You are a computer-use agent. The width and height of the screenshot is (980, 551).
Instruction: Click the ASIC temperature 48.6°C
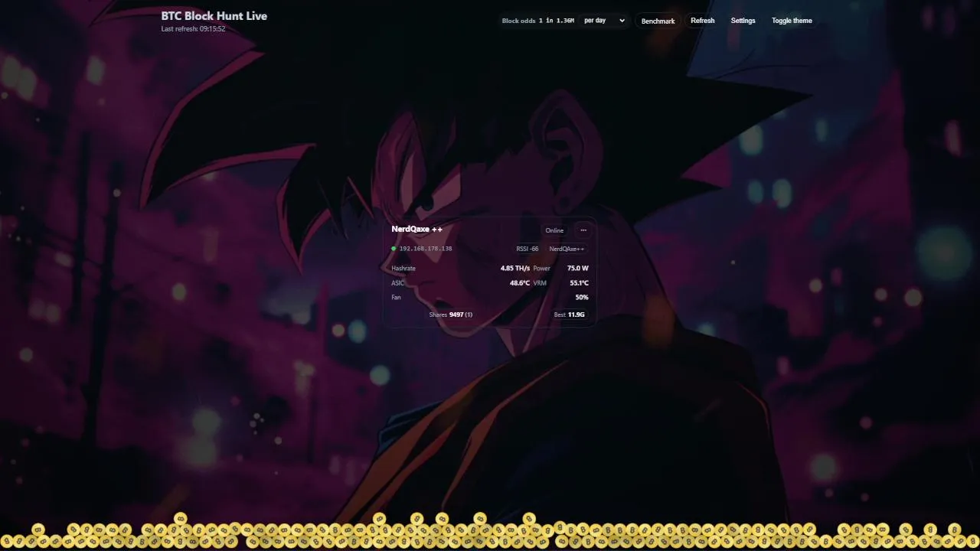point(520,283)
